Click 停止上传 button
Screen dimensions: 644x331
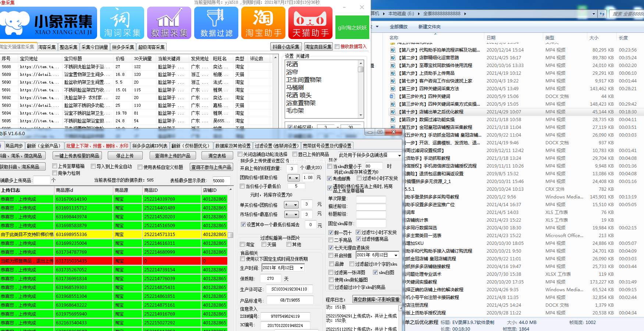pyautogui.click(x=125, y=156)
